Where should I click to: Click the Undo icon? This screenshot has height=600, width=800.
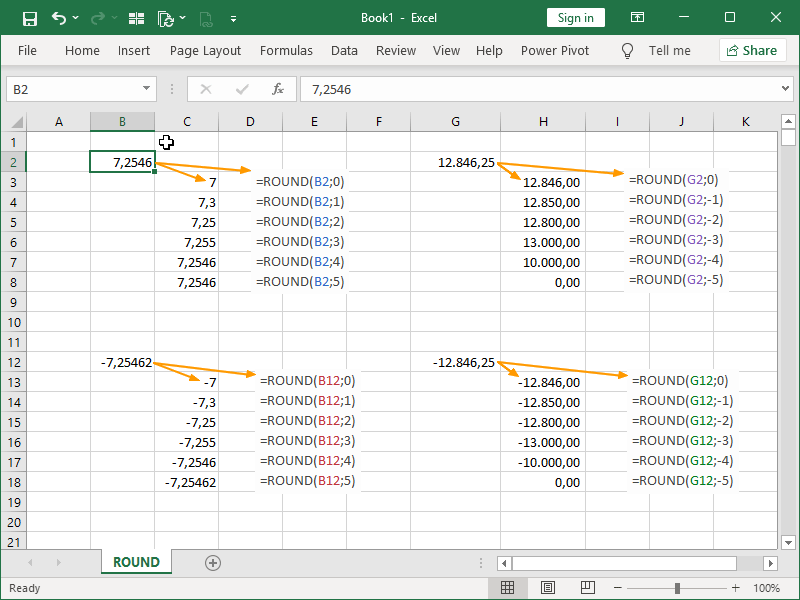pyautogui.click(x=62, y=17)
